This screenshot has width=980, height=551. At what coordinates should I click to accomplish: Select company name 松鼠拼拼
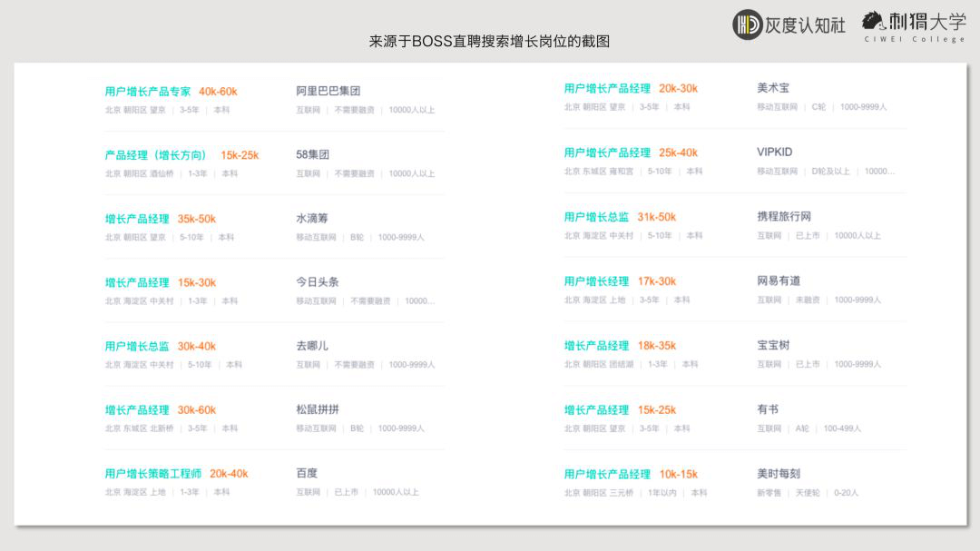[318, 409]
